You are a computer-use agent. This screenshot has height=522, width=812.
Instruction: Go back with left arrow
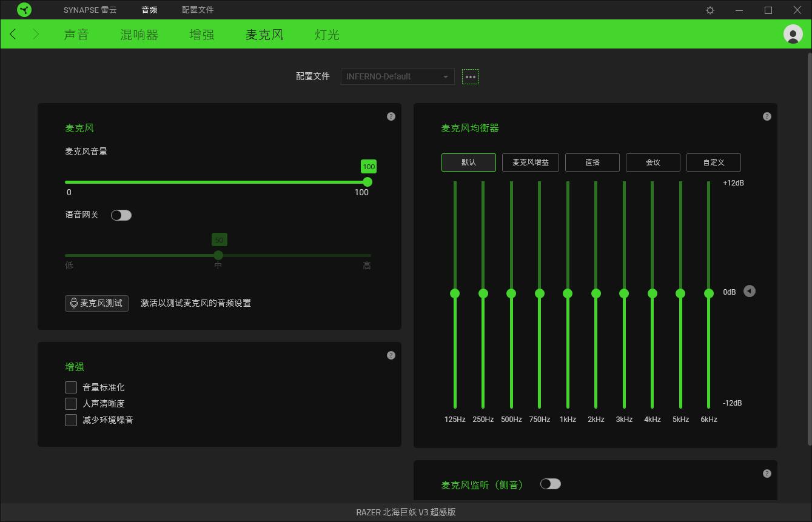click(13, 35)
